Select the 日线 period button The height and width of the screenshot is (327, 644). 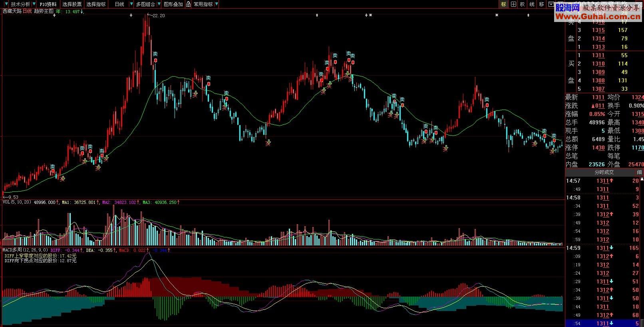(x=119, y=4)
